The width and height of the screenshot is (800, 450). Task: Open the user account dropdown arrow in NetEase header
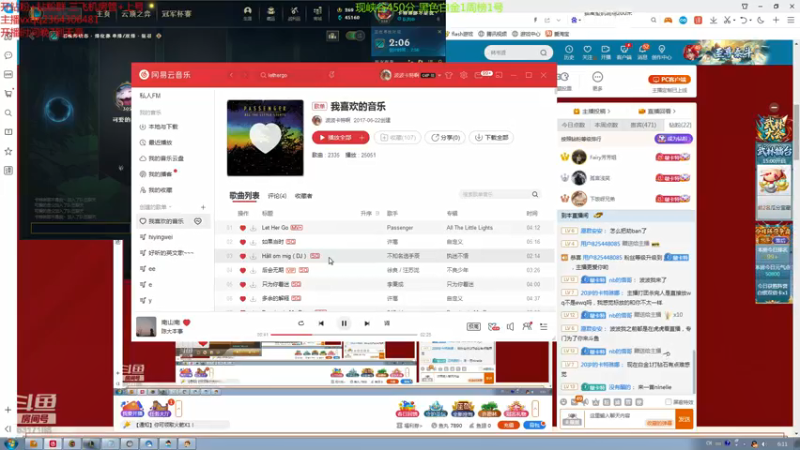[x=439, y=75]
